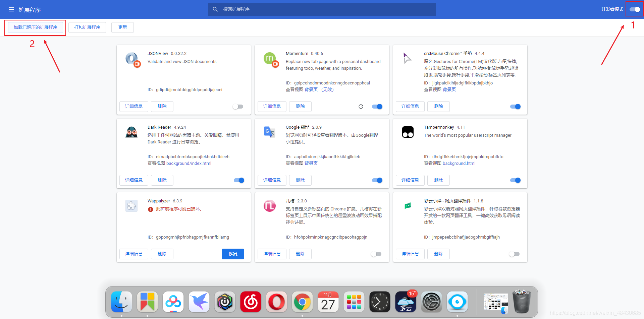
Task: Click the JSONView extension icon
Action: [132, 59]
